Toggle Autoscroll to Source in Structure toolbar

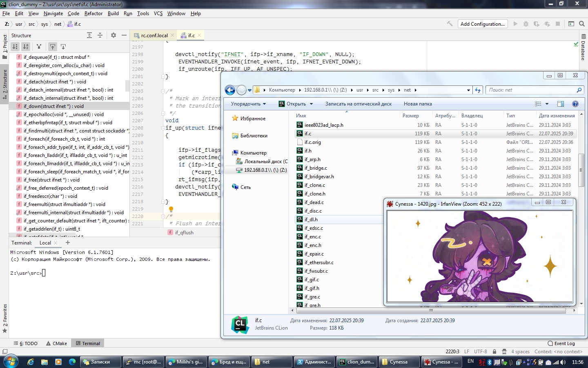point(53,47)
